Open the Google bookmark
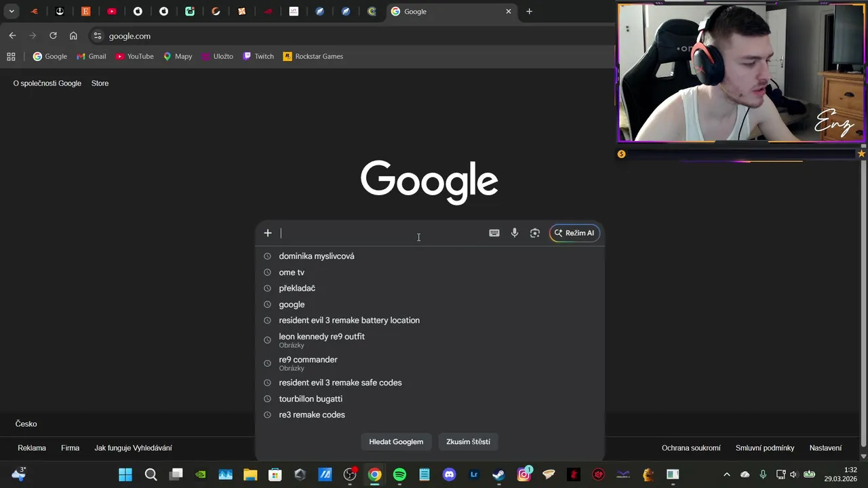 [50, 56]
